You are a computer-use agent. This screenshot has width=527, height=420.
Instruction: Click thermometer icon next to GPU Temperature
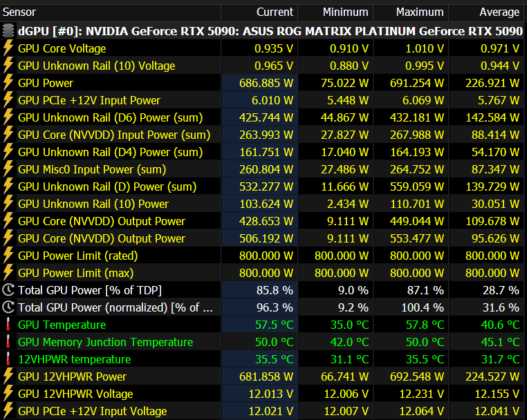(x=8, y=325)
